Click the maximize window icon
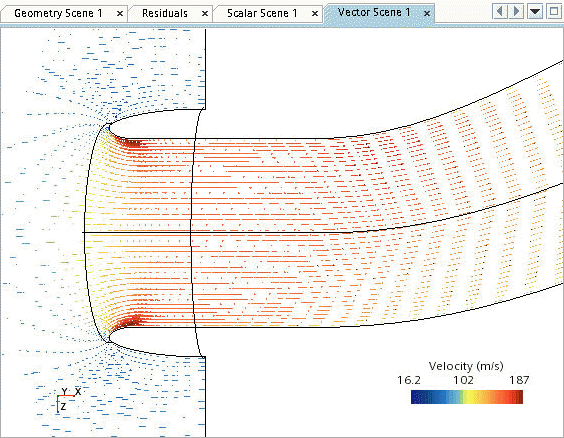This screenshot has width=564, height=438. tap(554, 12)
